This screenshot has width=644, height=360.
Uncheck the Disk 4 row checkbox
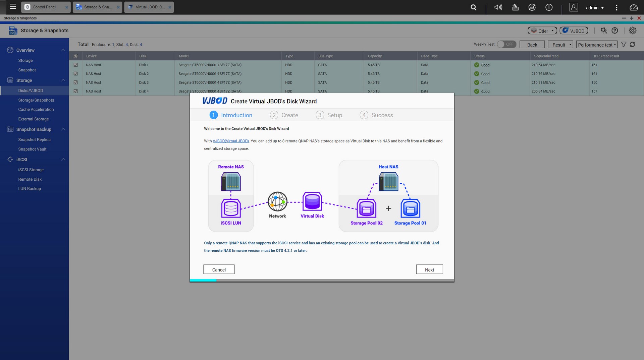(x=75, y=91)
